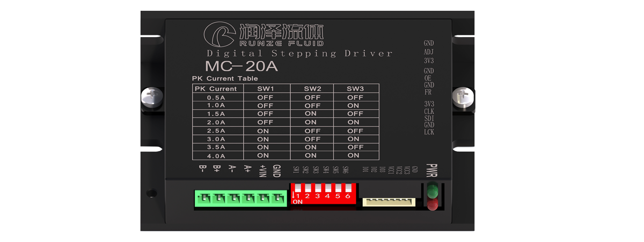Click the 1.0A row label
Image resolution: width=644 pixels, height=242 pixels.
(216, 106)
